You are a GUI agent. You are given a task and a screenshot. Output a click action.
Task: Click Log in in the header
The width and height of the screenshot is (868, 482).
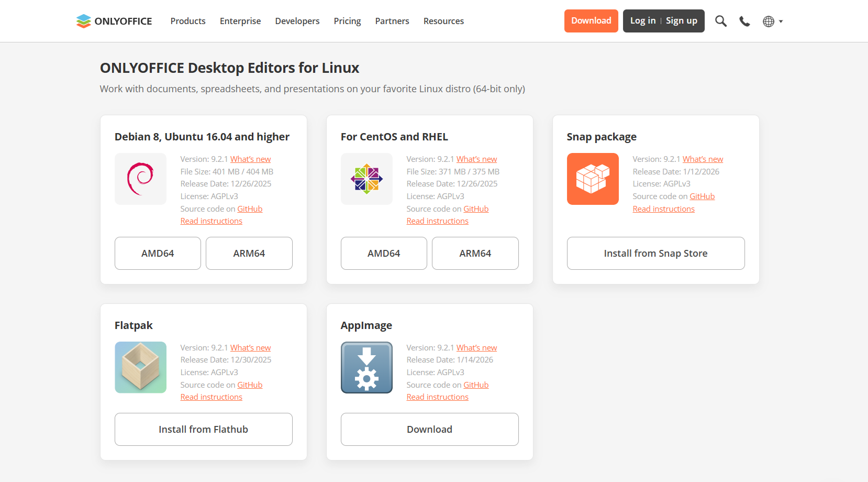point(643,20)
